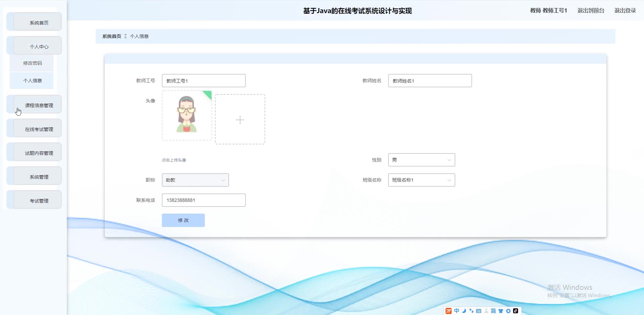Expand the 课程信息管理 sidebar menu
This screenshot has height=315, width=644.
[34, 104]
